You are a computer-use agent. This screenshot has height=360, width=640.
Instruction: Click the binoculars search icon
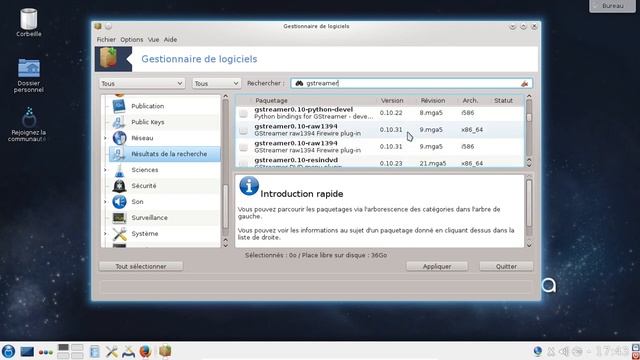click(x=299, y=83)
